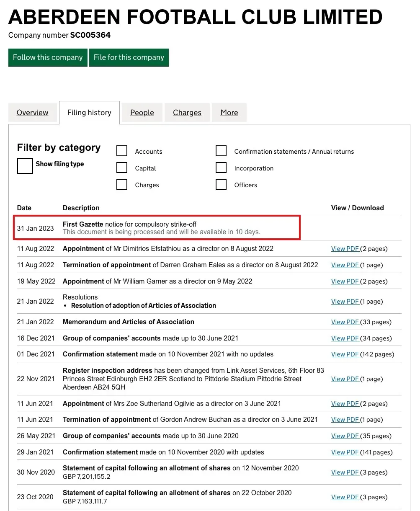View PDF for Gordon Andrew Buchan termination

point(345,420)
